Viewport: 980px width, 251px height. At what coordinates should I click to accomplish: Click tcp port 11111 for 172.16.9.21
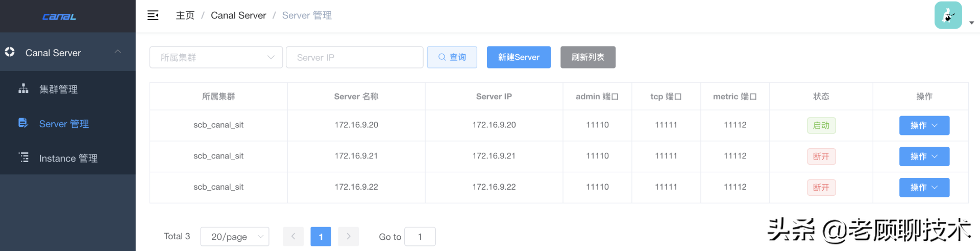[x=666, y=156]
